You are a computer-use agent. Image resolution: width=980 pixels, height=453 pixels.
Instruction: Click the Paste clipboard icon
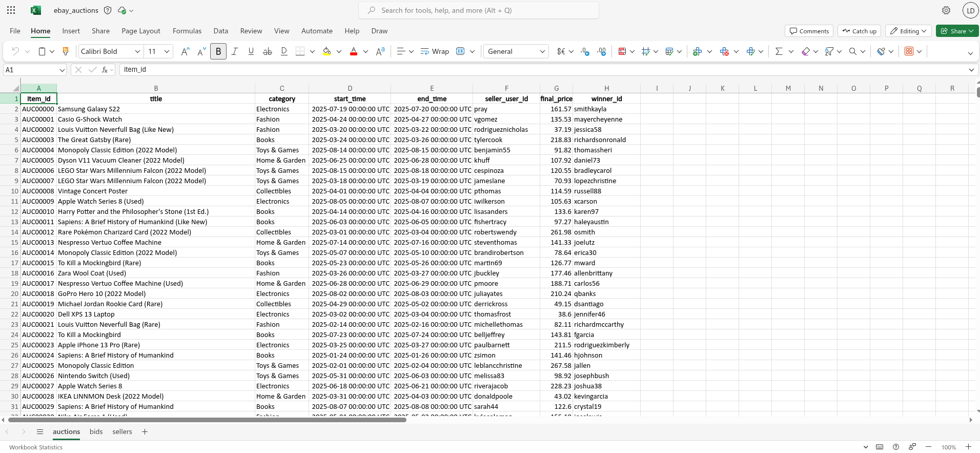pyautogui.click(x=43, y=51)
